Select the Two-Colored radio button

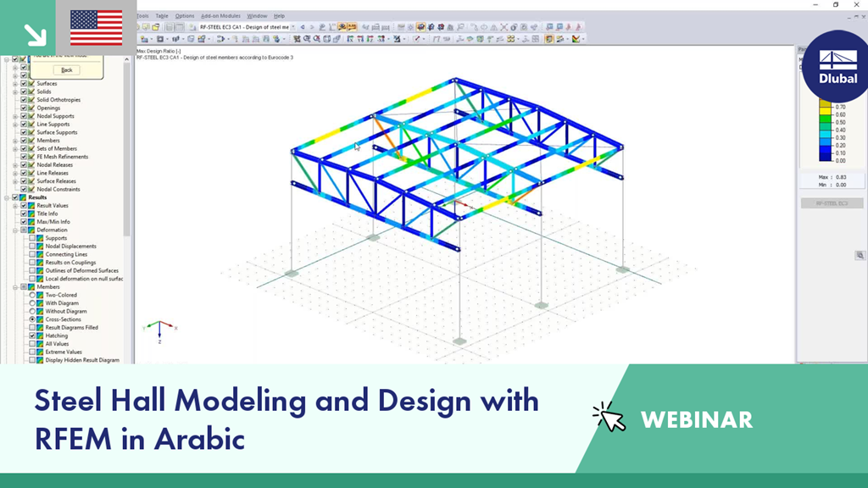[x=32, y=295]
